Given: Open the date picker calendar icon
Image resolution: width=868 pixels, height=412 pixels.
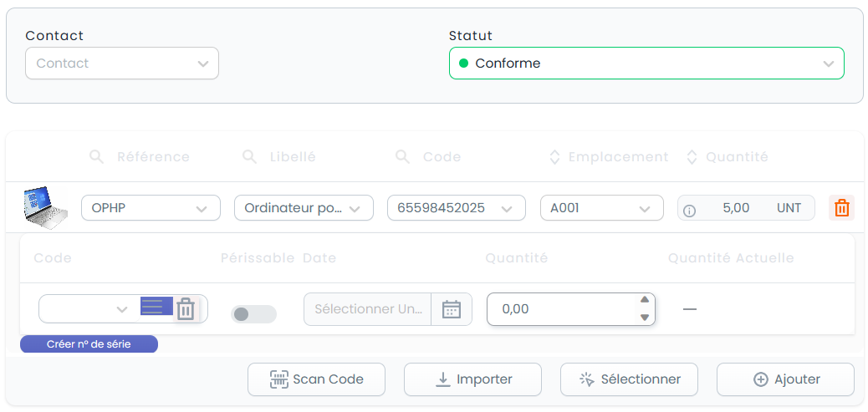Looking at the screenshot, I should pyautogui.click(x=452, y=309).
